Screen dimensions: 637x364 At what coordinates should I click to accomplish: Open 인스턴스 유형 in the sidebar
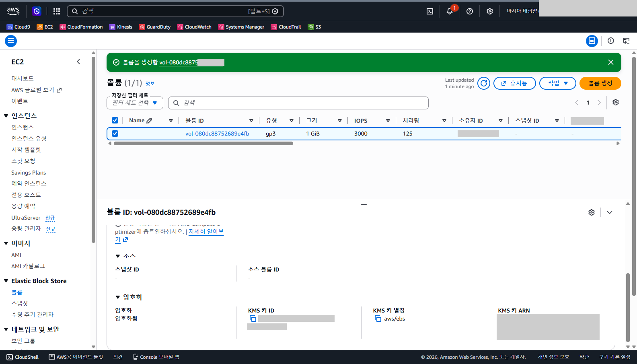pyautogui.click(x=29, y=138)
